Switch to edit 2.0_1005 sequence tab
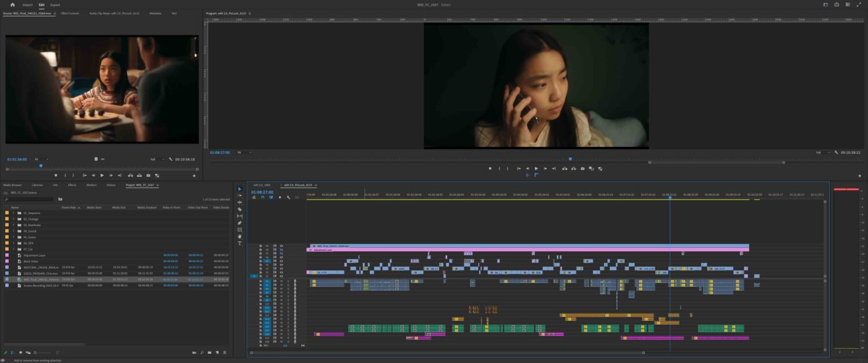This screenshot has height=363, width=868. (262, 185)
